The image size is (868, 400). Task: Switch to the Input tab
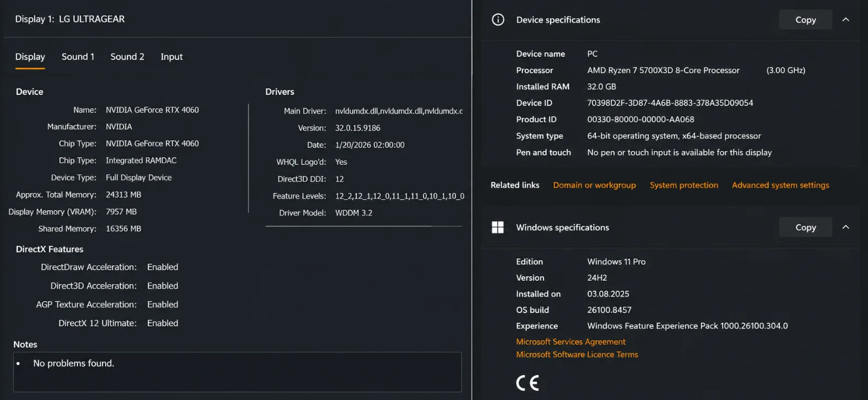(171, 57)
